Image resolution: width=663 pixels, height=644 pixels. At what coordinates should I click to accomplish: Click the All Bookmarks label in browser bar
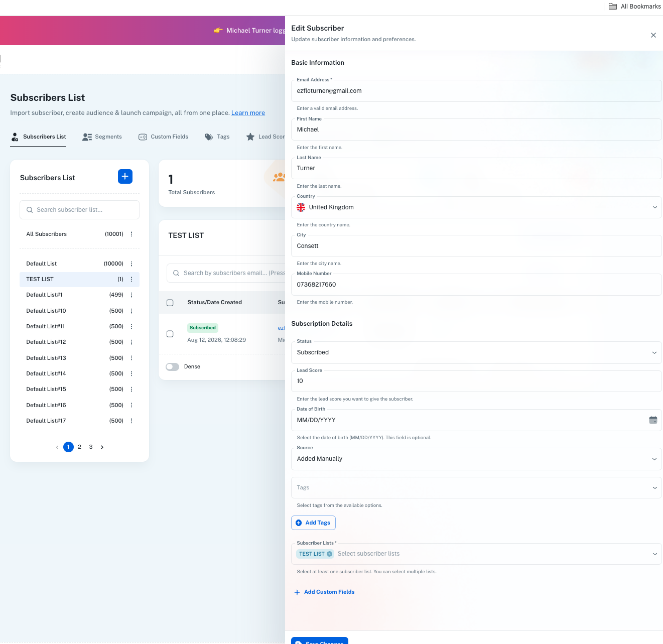tap(641, 7)
